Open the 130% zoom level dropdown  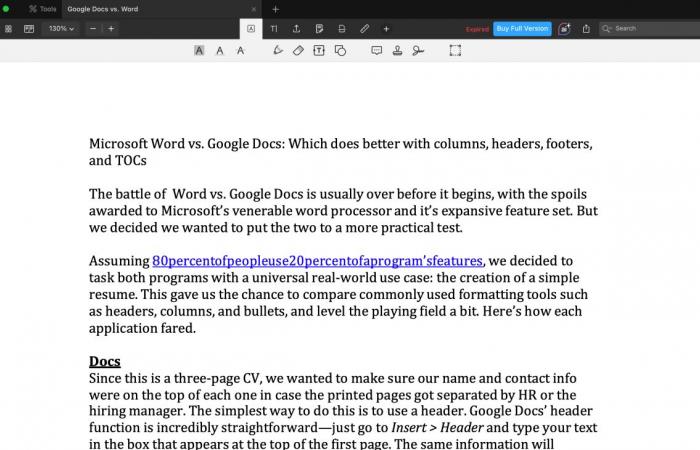(61, 29)
